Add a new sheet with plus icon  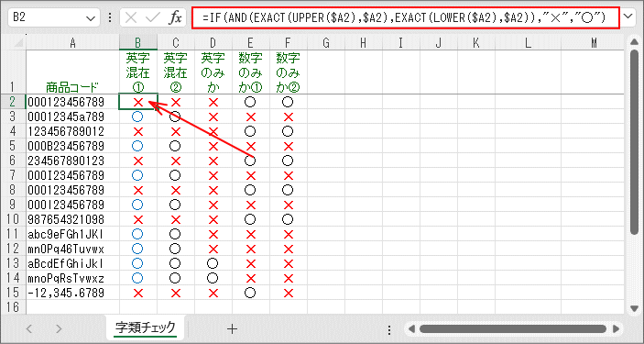coord(233,328)
